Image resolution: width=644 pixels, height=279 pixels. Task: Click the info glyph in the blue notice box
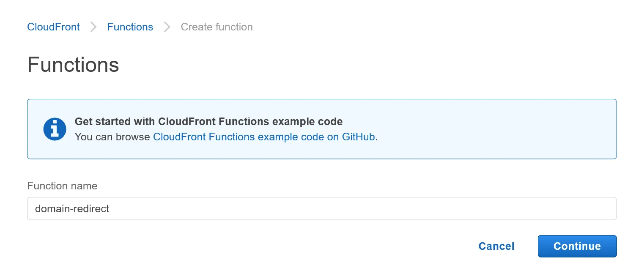[x=55, y=129]
